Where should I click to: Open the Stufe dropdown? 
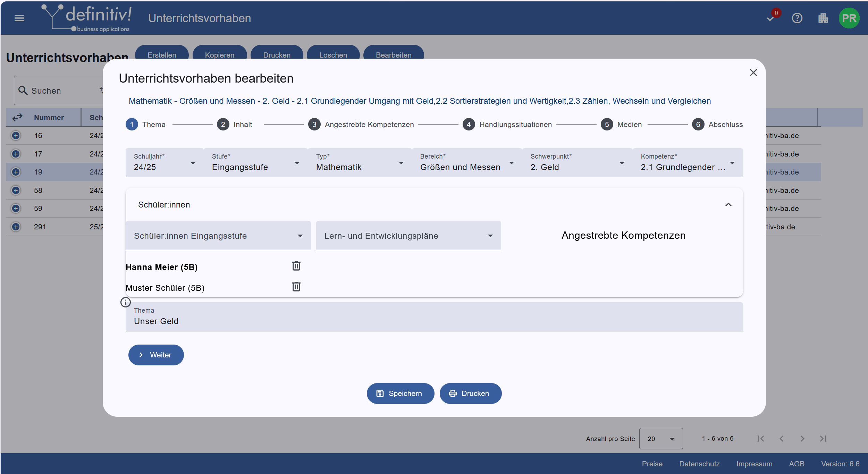point(255,163)
